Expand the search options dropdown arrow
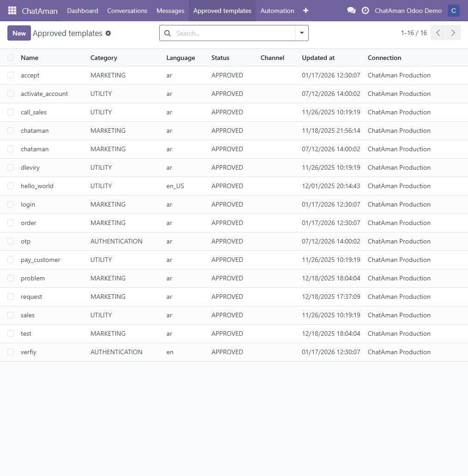Screen dimensions: 468x476 (x=302, y=33)
